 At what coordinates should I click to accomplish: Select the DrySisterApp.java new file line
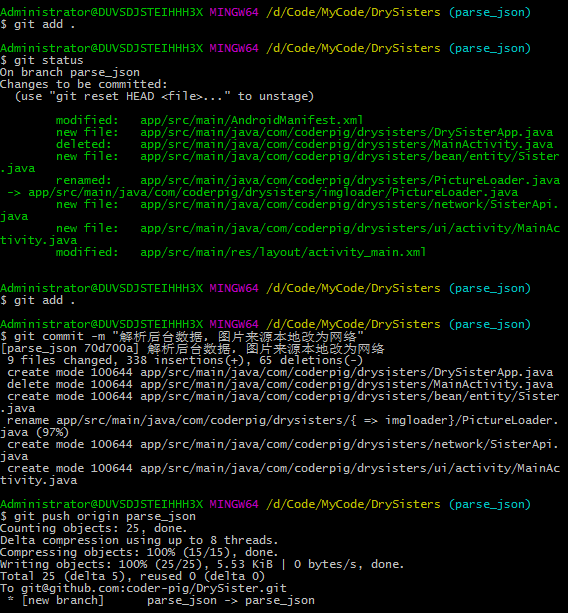point(305,132)
